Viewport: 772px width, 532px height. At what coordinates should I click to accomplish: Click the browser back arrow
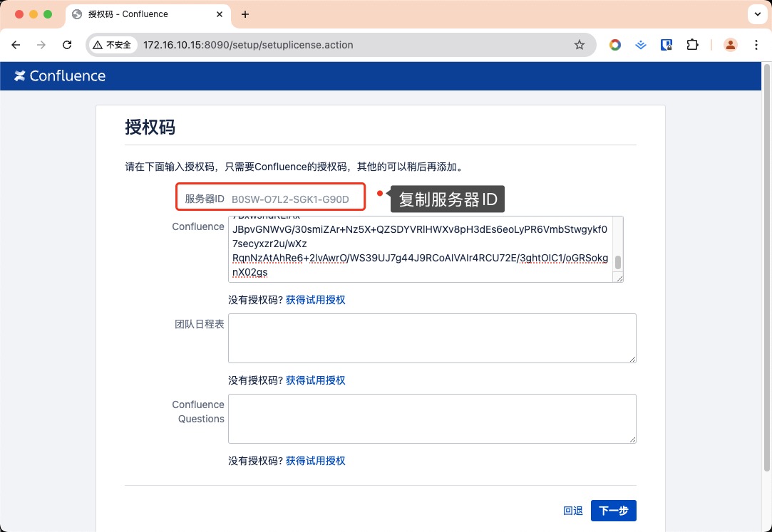[16, 45]
